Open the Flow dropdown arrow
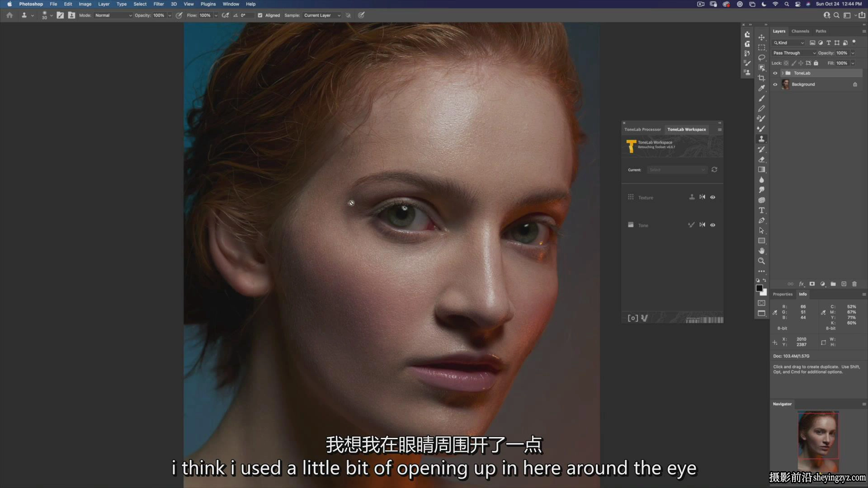This screenshot has height=488, width=868. click(216, 15)
